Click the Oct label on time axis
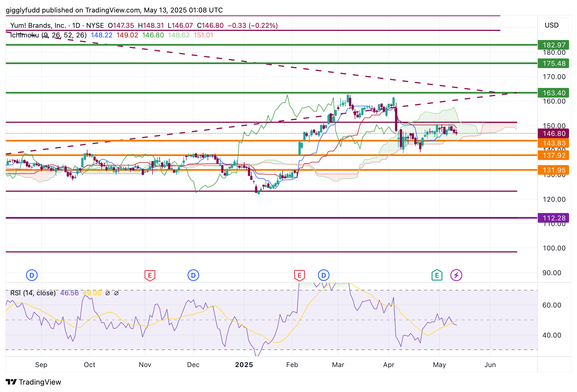 pos(89,365)
